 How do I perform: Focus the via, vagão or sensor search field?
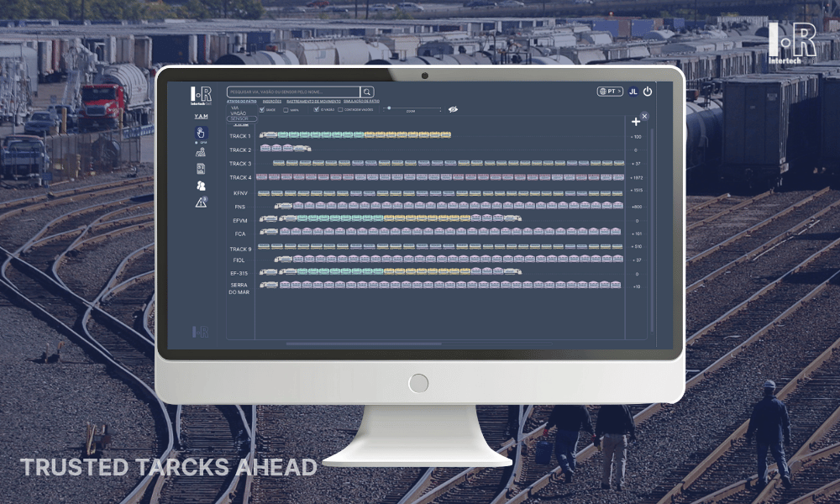(x=293, y=92)
